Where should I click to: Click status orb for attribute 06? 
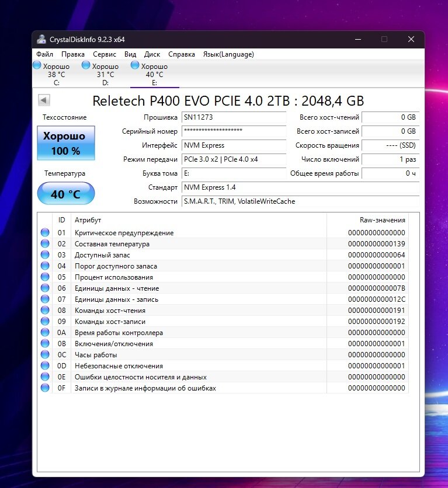click(x=45, y=288)
